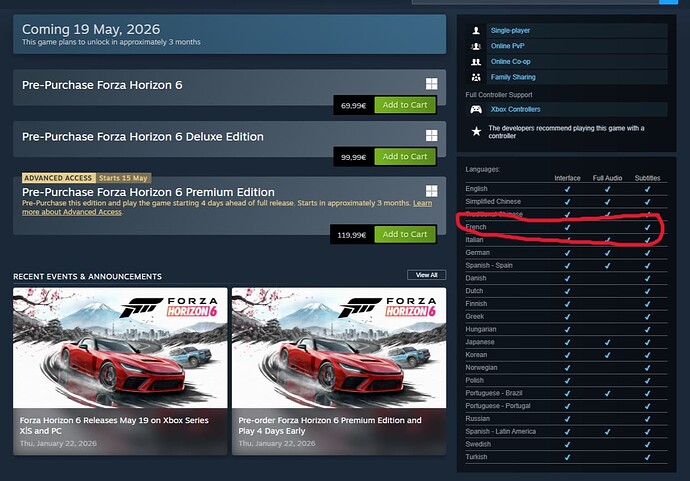
Task: Click the 99,99€ price label
Action: point(353,157)
